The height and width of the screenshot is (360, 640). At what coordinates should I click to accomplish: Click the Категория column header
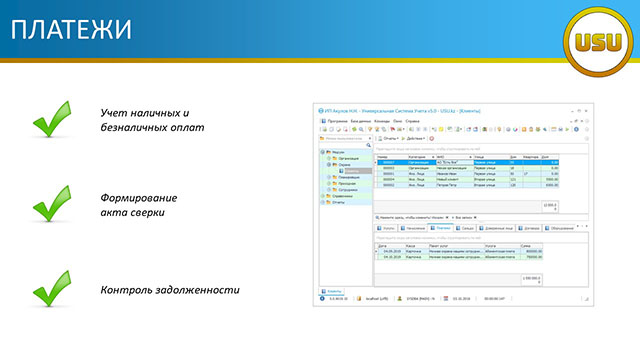[421, 157]
